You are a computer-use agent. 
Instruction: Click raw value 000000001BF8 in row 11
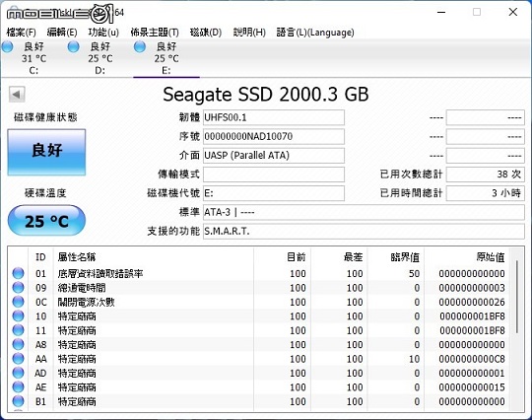click(x=472, y=330)
